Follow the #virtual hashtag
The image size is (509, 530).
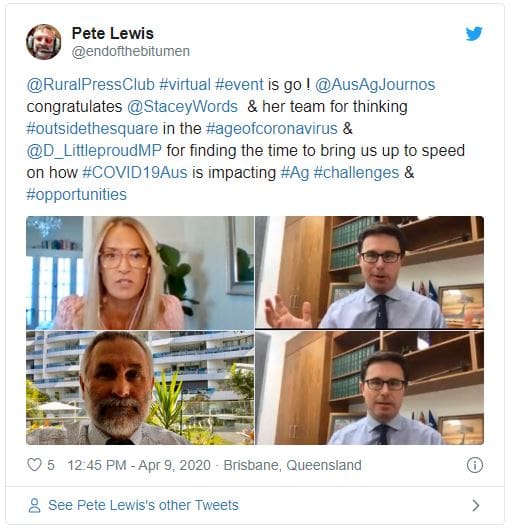(185, 85)
